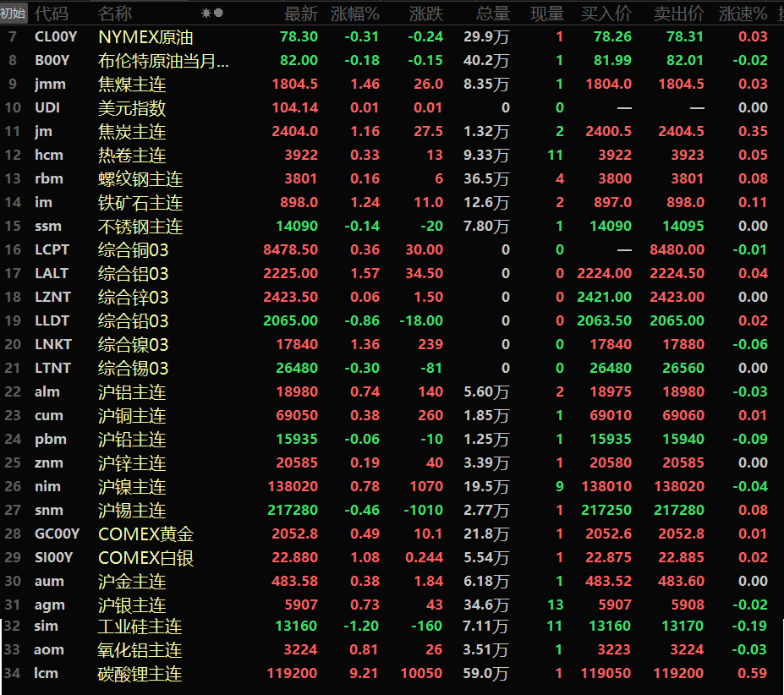Open the COMEX黄金 quote
The height and width of the screenshot is (695, 784).
(145, 534)
